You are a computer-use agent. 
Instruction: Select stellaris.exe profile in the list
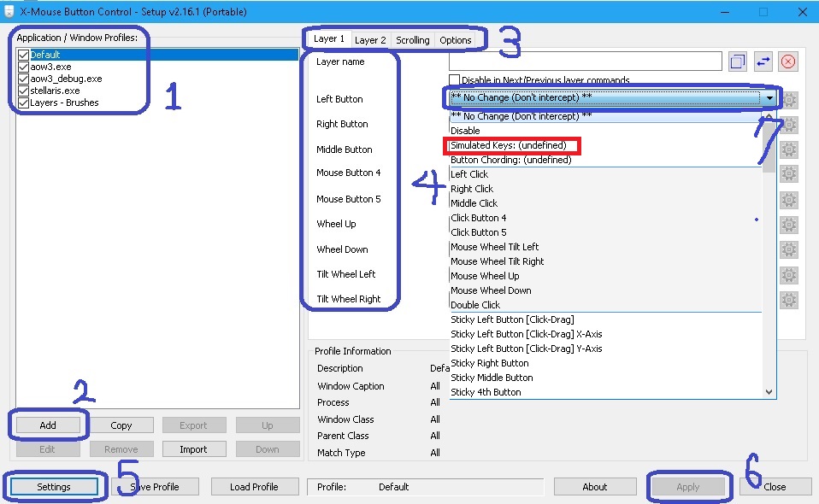[x=55, y=91]
